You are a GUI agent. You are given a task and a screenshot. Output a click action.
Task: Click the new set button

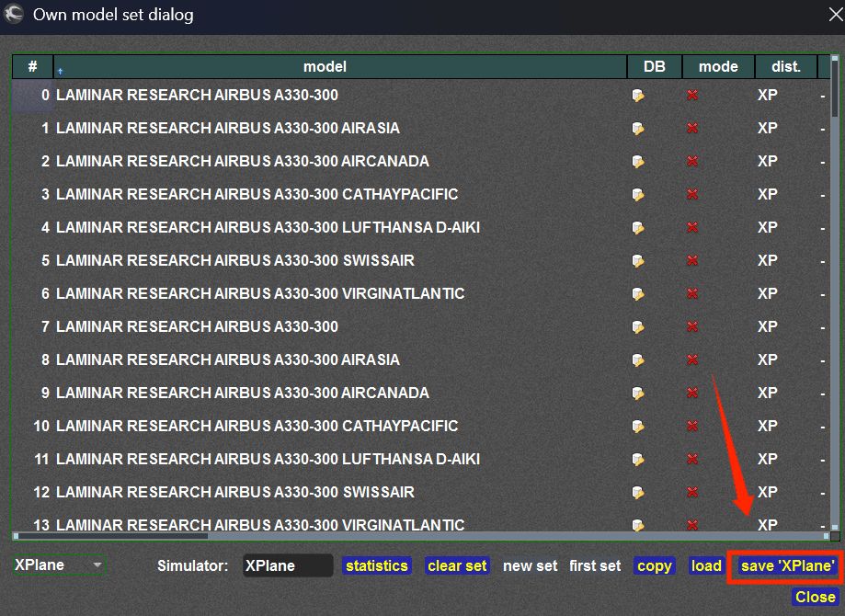coord(531,565)
